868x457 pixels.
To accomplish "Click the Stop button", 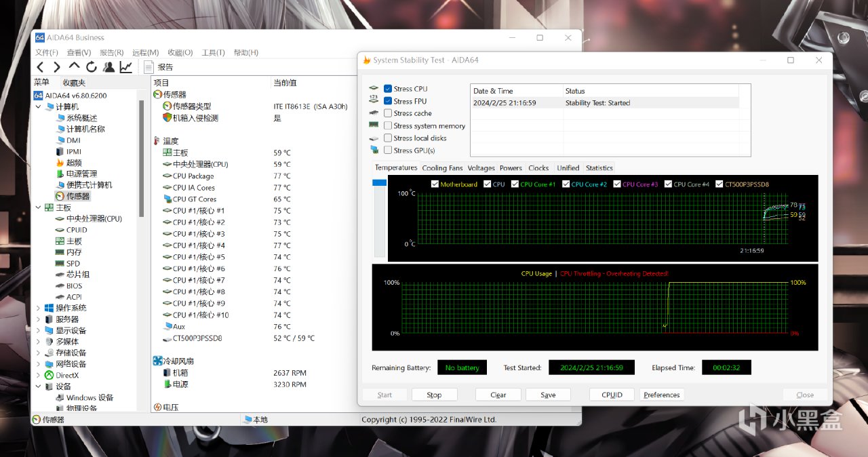I will pos(434,395).
